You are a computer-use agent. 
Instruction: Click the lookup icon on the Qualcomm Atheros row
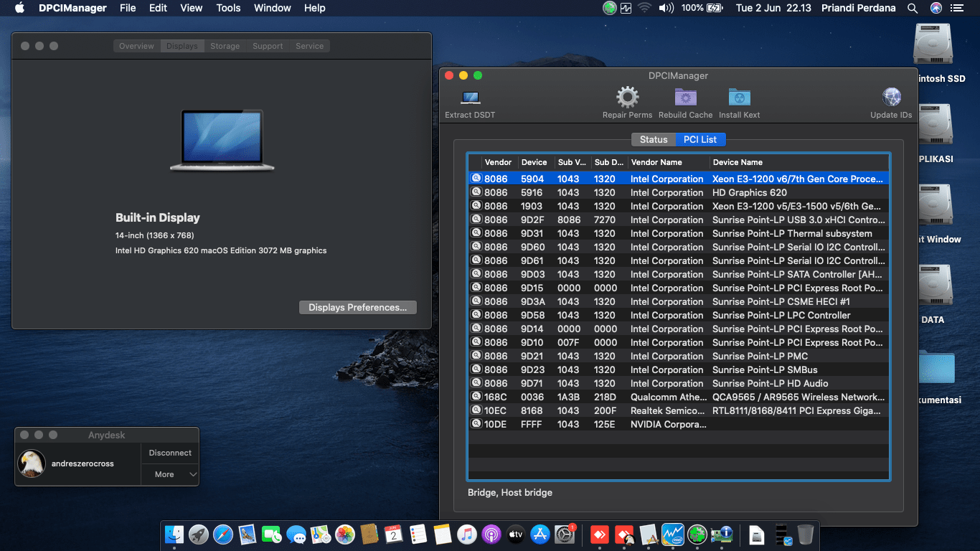[476, 397]
